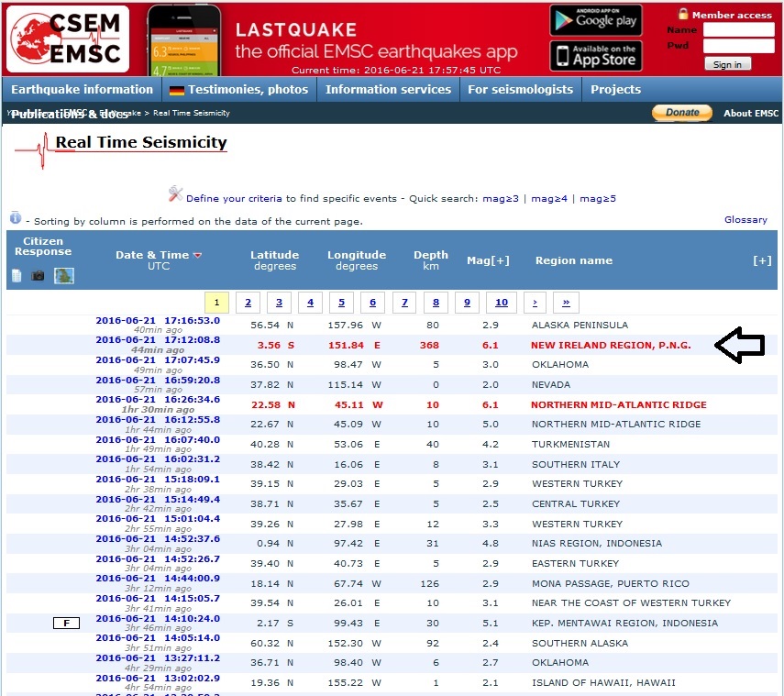Click the camera icon in Citizen Response column

pyautogui.click(x=38, y=275)
